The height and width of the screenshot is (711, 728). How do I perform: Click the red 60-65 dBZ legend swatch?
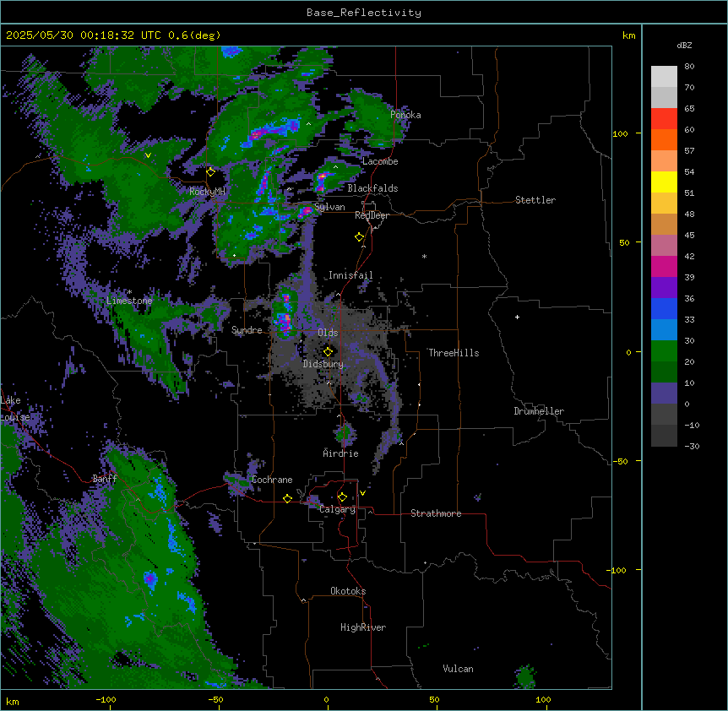(x=664, y=119)
